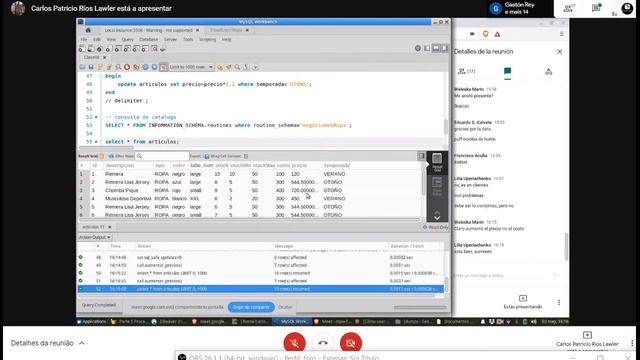Toggle the auto-commit mode button
The width and height of the screenshot is (640, 360).
pyautogui.click(x=163, y=67)
